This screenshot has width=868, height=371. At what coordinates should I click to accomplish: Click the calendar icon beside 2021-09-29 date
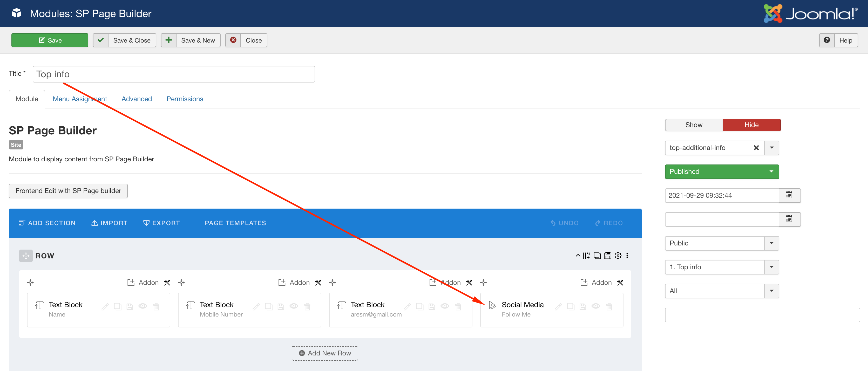pos(789,195)
